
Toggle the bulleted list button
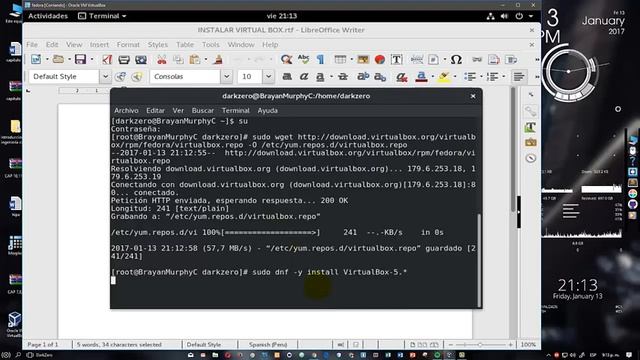coord(470,76)
